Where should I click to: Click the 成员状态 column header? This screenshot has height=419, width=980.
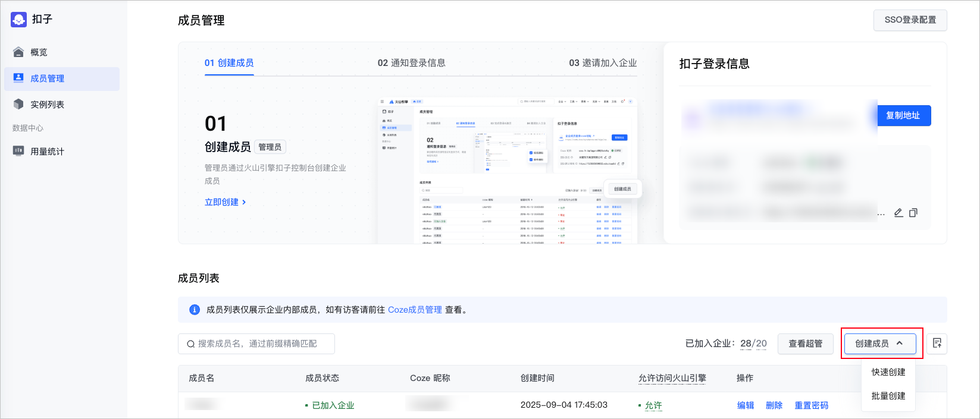pyautogui.click(x=322, y=378)
